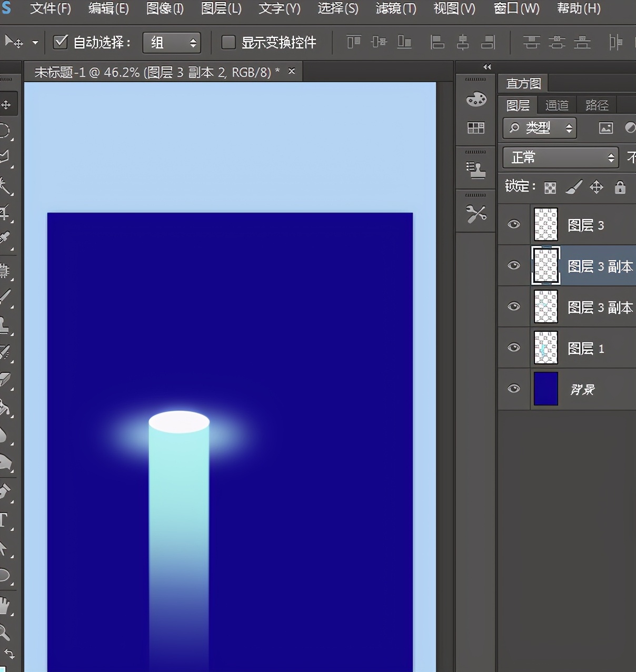Hide the 背景 layer
This screenshot has width=636, height=672.
pos(514,389)
